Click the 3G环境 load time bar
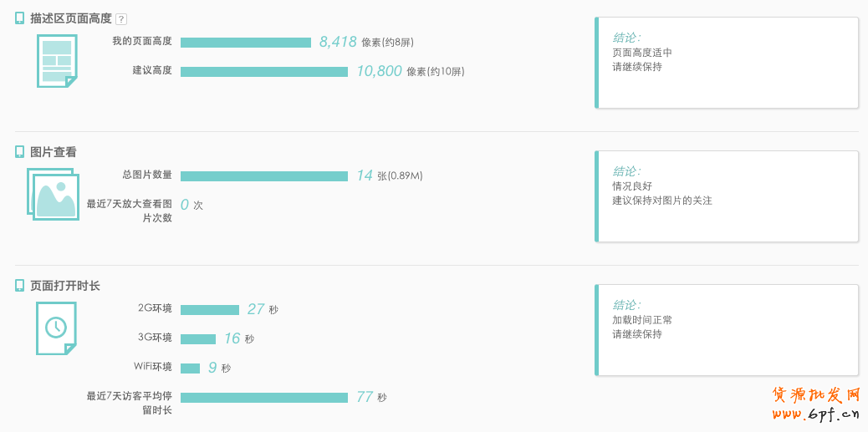Screen dimensions: 868x432 pos(198,339)
